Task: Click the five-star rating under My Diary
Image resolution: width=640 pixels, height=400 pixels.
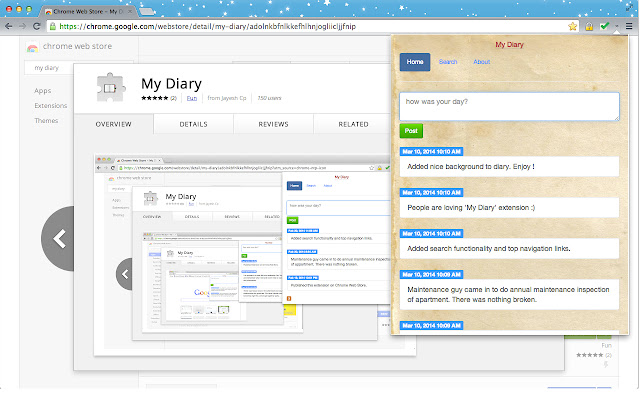Action: [x=155, y=98]
